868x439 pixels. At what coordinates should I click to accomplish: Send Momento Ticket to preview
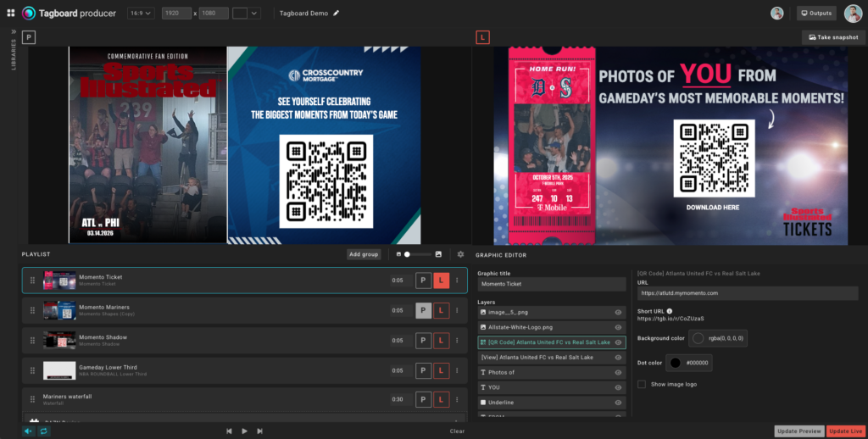[424, 281]
